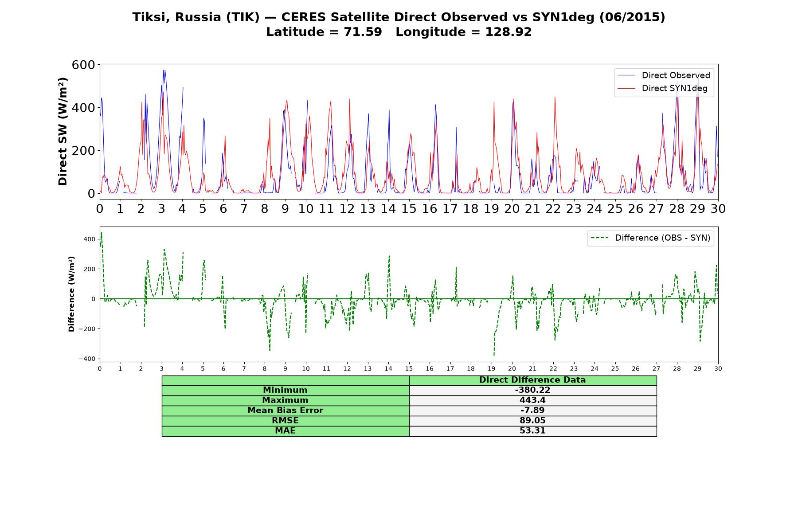798x532 pixels.
Task: Click the -400 tick label on lower chart
Action: click(86, 359)
